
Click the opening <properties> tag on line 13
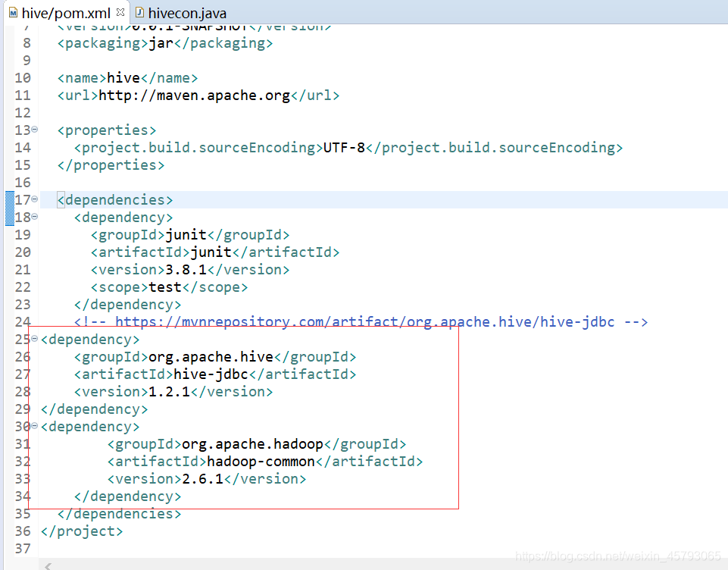pos(106,130)
